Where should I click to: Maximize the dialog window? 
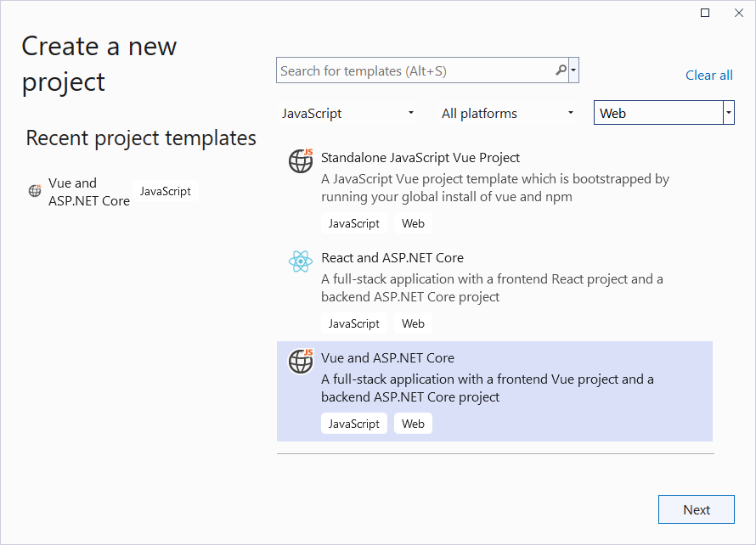coord(705,13)
